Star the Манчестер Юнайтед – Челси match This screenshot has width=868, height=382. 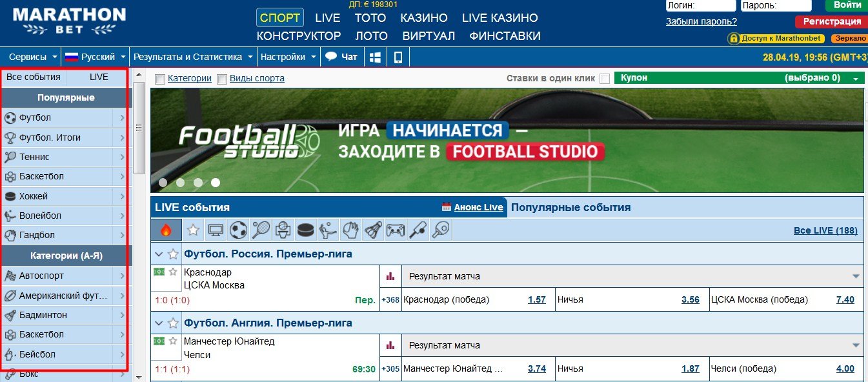pyautogui.click(x=172, y=341)
